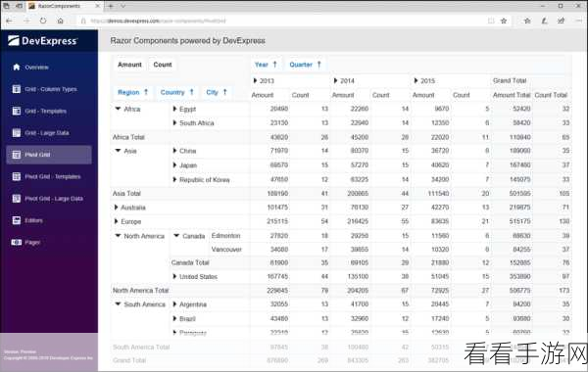Collapse the Asia region row

(118, 151)
